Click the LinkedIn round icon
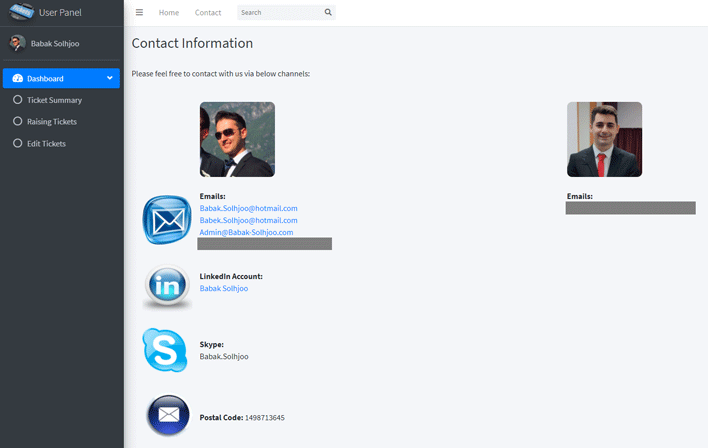 tap(166, 286)
